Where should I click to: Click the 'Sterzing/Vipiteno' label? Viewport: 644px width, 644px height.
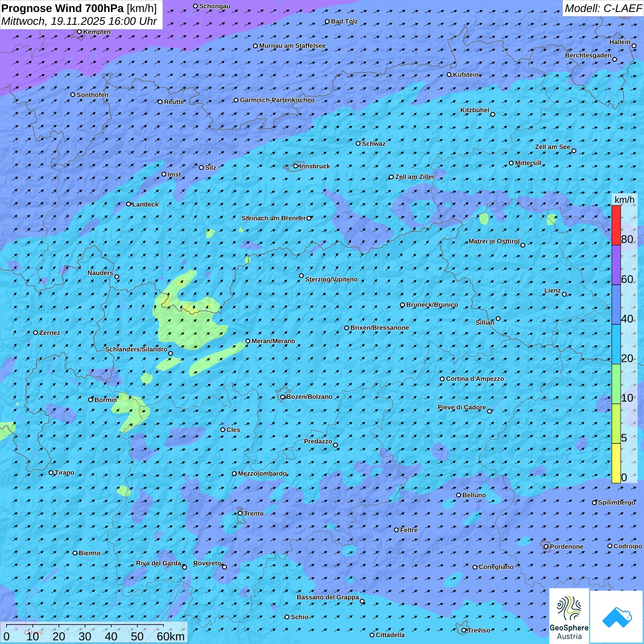(x=331, y=279)
